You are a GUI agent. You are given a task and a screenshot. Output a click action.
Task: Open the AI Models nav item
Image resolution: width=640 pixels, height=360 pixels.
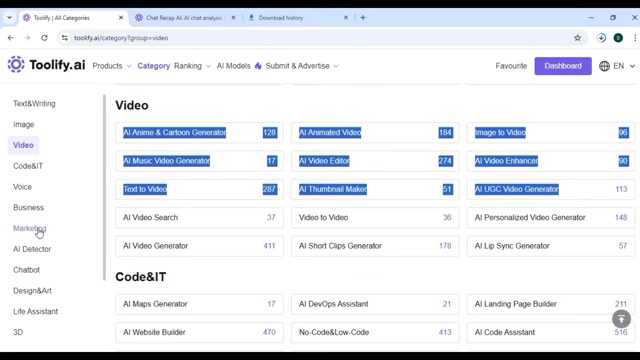point(233,66)
